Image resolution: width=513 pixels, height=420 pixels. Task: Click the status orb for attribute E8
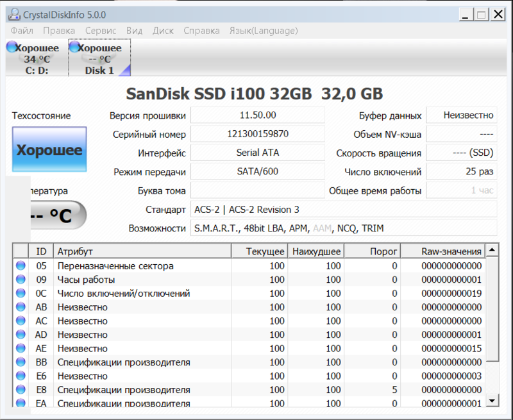tap(21, 389)
